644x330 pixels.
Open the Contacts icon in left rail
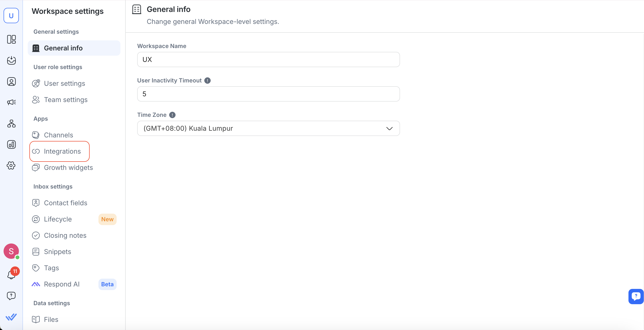(x=11, y=81)
